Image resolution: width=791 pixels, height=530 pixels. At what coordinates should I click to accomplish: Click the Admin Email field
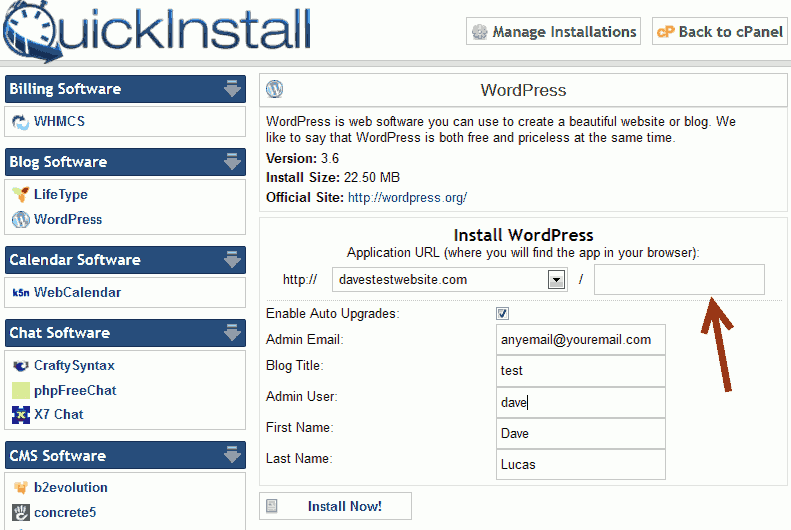point(581,339)
